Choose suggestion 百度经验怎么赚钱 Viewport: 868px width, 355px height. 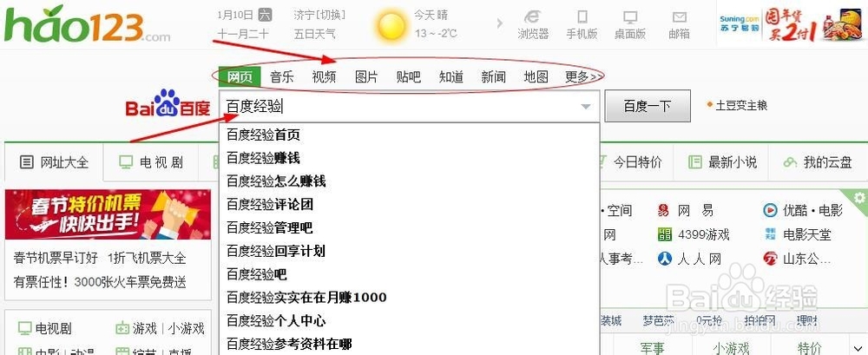click(x=409, y=181)
